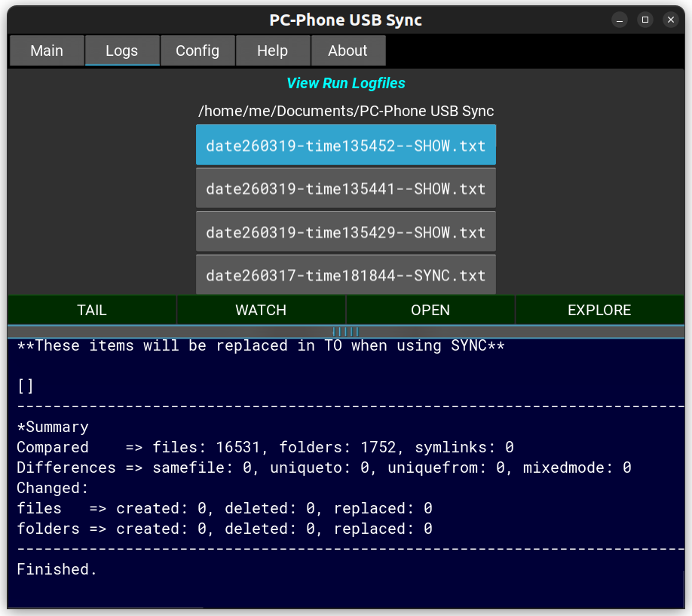Click the horizontal scrollbar under the log output
This screenshot has height=616, width=692.
[106, 607]
